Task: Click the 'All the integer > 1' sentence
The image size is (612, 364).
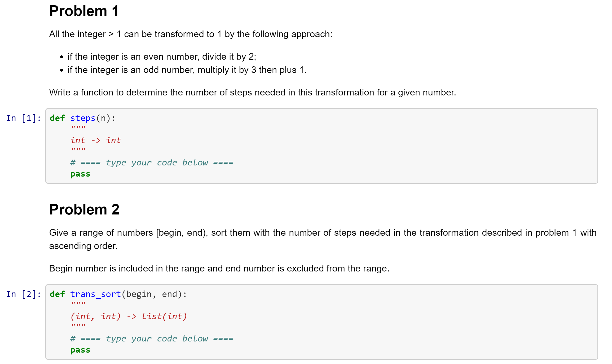Action: point(191,34)
